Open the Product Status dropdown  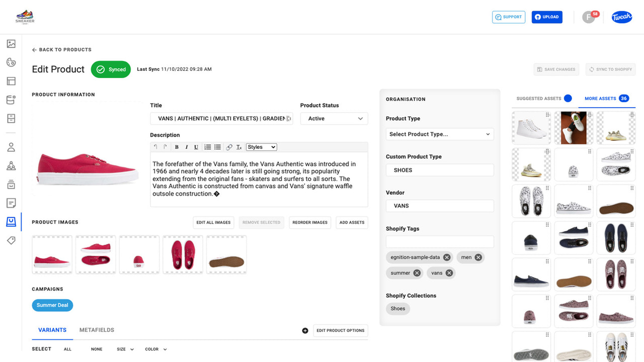coord(334,118)
